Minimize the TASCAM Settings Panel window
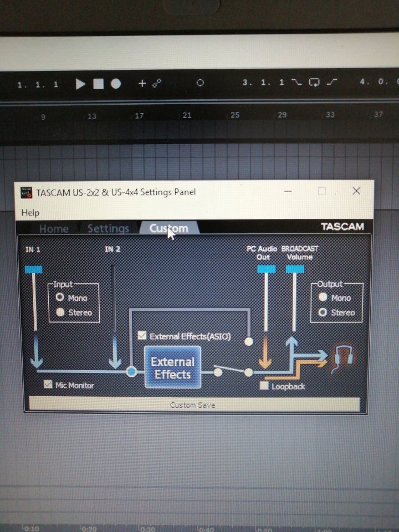 pyautogui.click(x=288, y=191)
